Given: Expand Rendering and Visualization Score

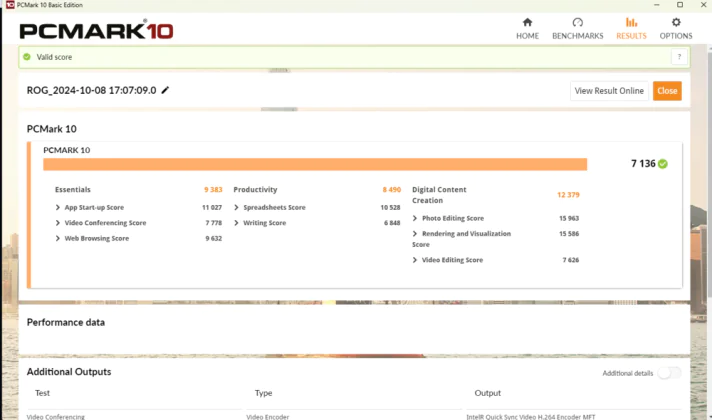Looking at the screenshot, I should [415, 234].
